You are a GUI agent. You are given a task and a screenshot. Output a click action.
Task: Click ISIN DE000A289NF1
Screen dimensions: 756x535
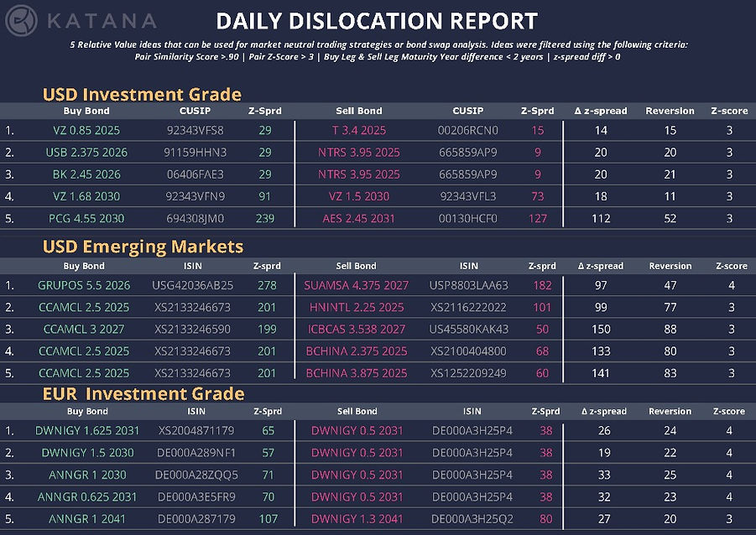(x=196, y=453)
